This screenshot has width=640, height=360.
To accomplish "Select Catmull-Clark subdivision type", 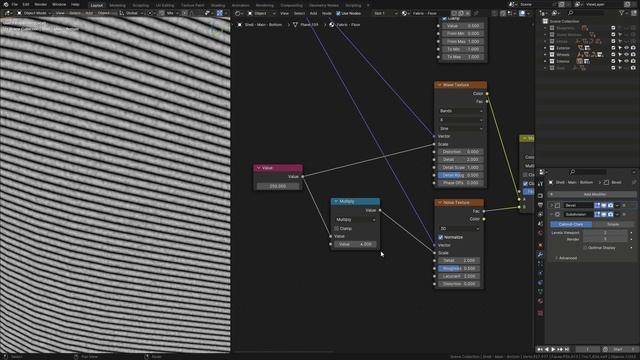I will (571, 224).
